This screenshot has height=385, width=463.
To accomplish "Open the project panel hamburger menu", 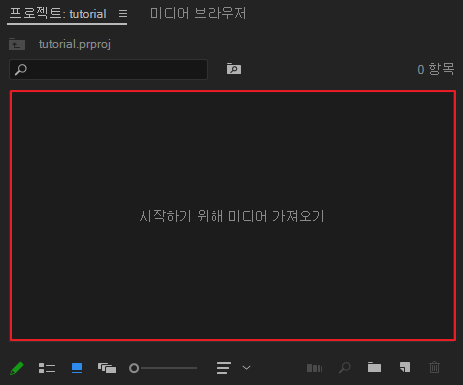I will tap(123, 14).
